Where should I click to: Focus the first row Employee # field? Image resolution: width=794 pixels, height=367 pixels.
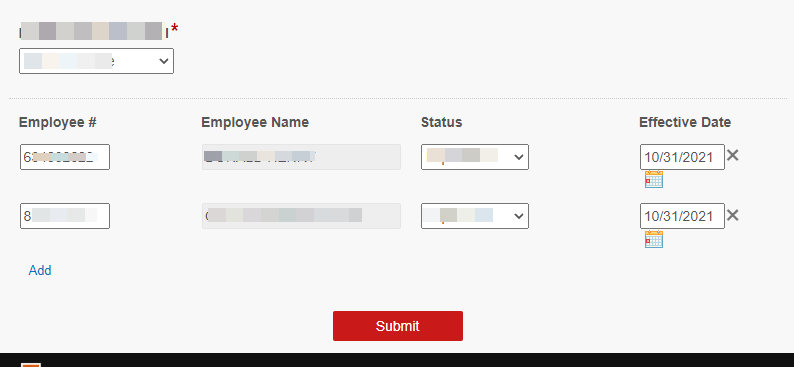[65, 157]
